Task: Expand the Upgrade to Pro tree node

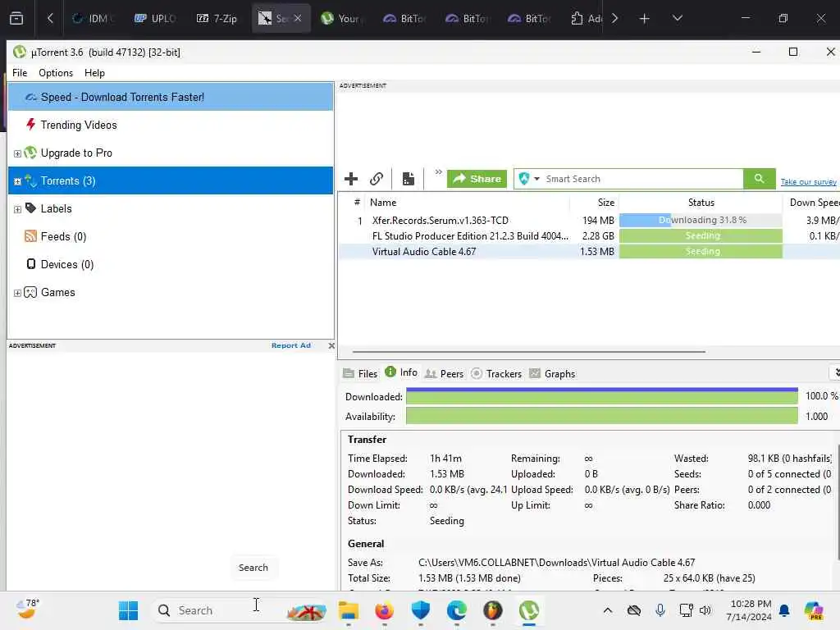Action: (17, 153)
